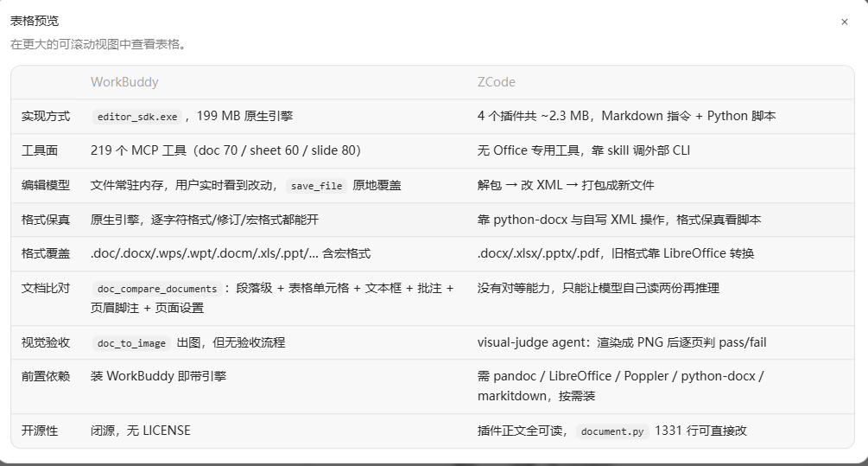Click the 需 pandoc / LibreOffice cell
Viewport: 868px width, 466px height.
tap(620, 386)
